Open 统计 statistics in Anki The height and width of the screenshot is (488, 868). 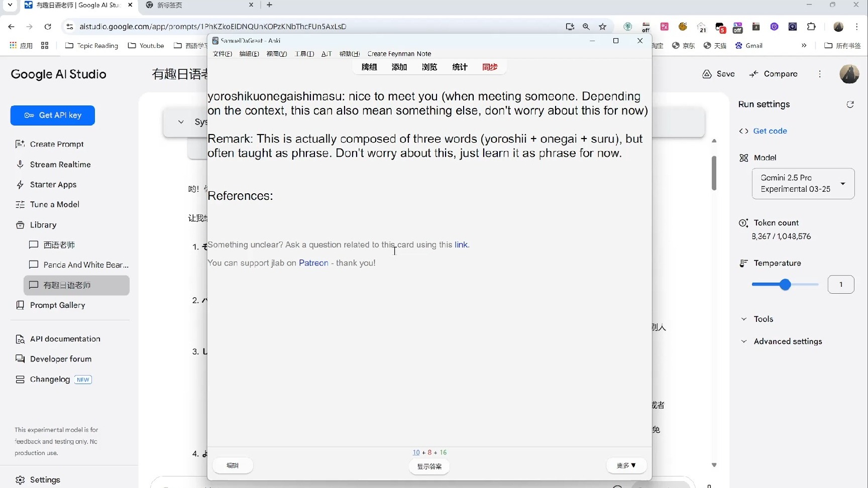(x=460, y=67)
